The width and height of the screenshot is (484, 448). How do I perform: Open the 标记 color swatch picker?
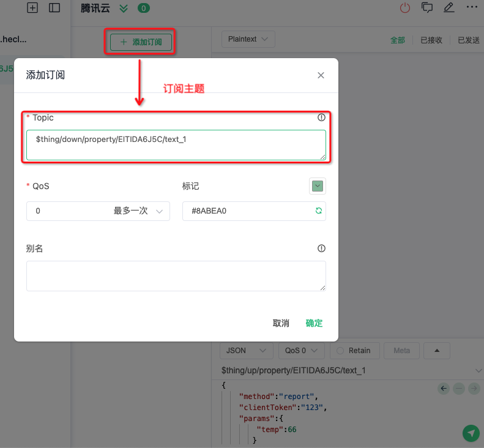click(x=318, y=186)
